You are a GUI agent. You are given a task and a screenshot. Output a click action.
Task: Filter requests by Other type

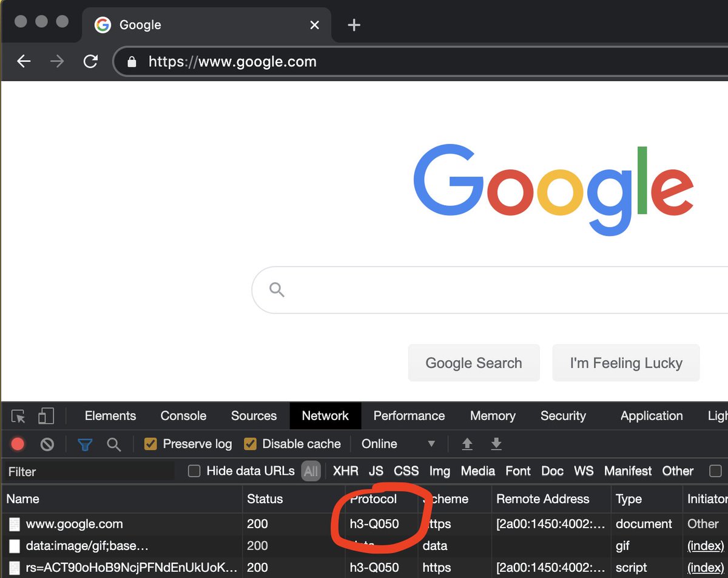tap(678, 471)
